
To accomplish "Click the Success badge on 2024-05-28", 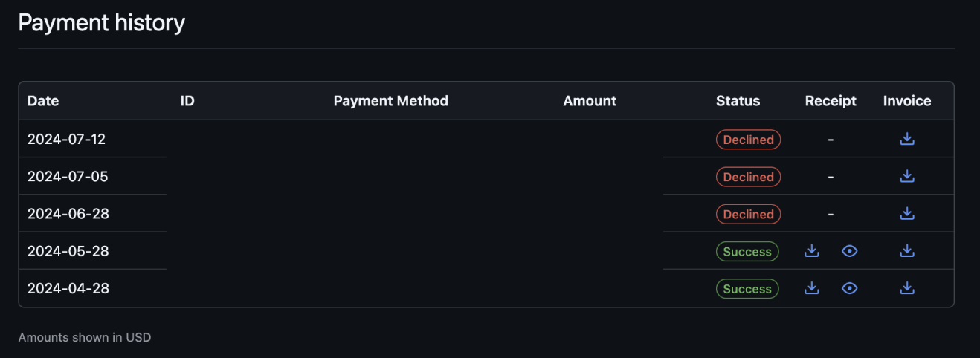I will (x=747, y=251).
